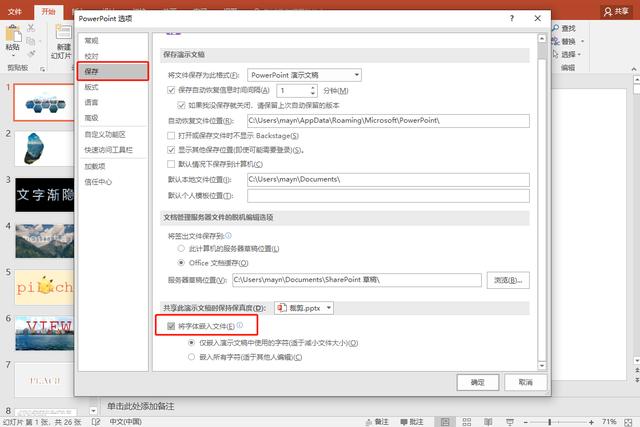This screenshot has width=640, height=427.
Task: Click the Notes (备注) status bar icon
Action: click(368, 422)
